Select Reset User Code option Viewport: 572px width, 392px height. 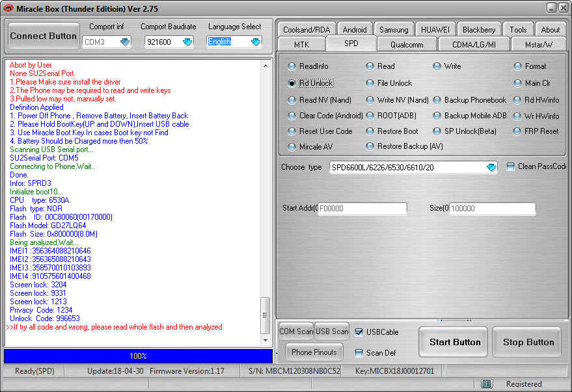click(320, 131)
